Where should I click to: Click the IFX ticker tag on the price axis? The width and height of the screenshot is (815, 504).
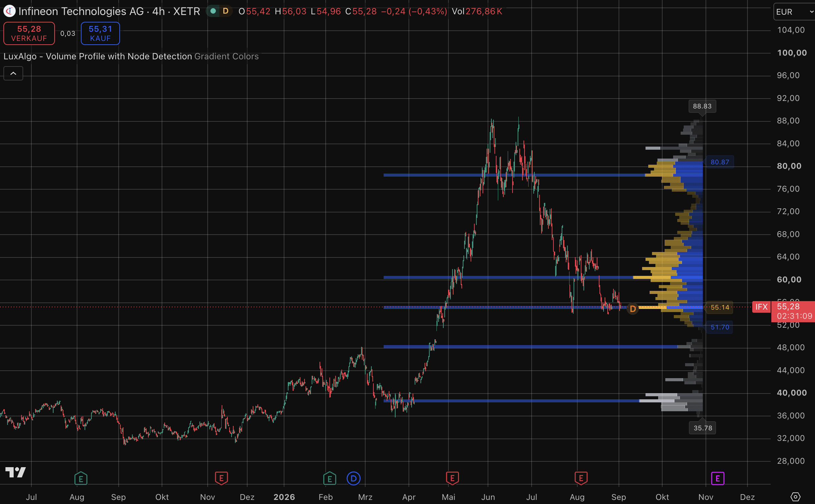click(x=761, y=307)
